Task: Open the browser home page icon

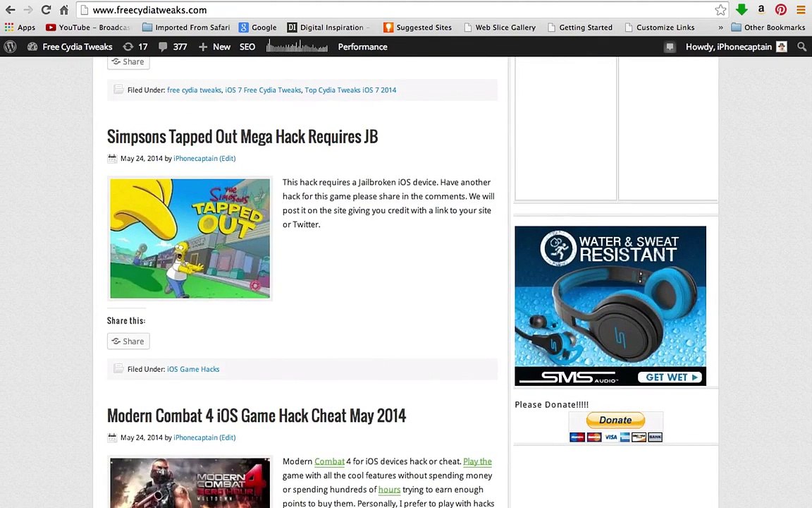Action: pos(63,10)
